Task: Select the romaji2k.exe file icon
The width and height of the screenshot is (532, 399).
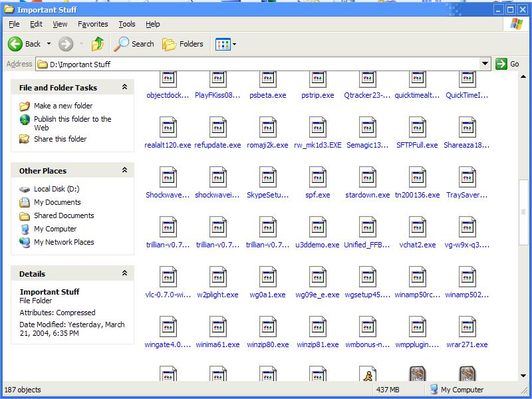Action: point(268,127)
